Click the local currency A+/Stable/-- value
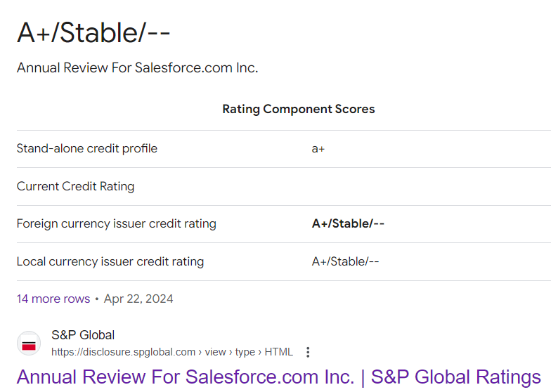This screenshot has width=551, height=392. tap(345, 261)
